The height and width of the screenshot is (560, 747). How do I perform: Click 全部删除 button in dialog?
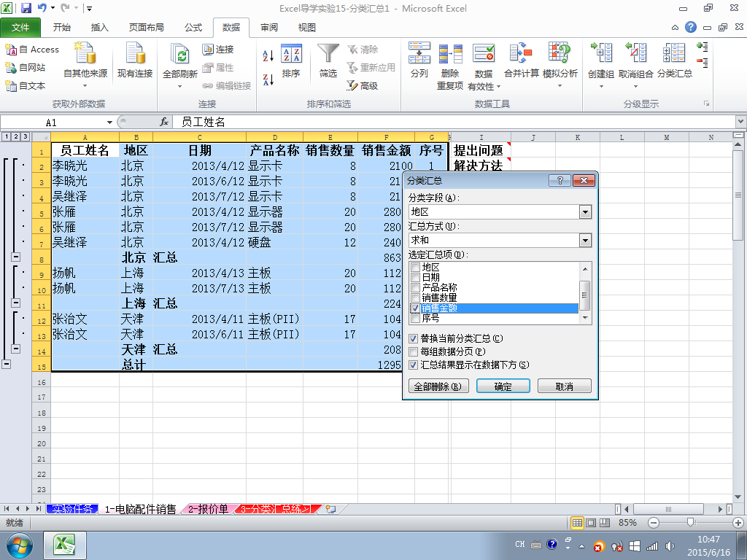[438, 386]
